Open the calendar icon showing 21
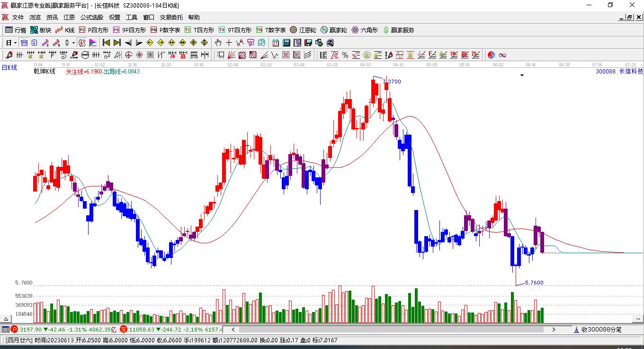This screenshot has width=644, height=349. (275, 43)
